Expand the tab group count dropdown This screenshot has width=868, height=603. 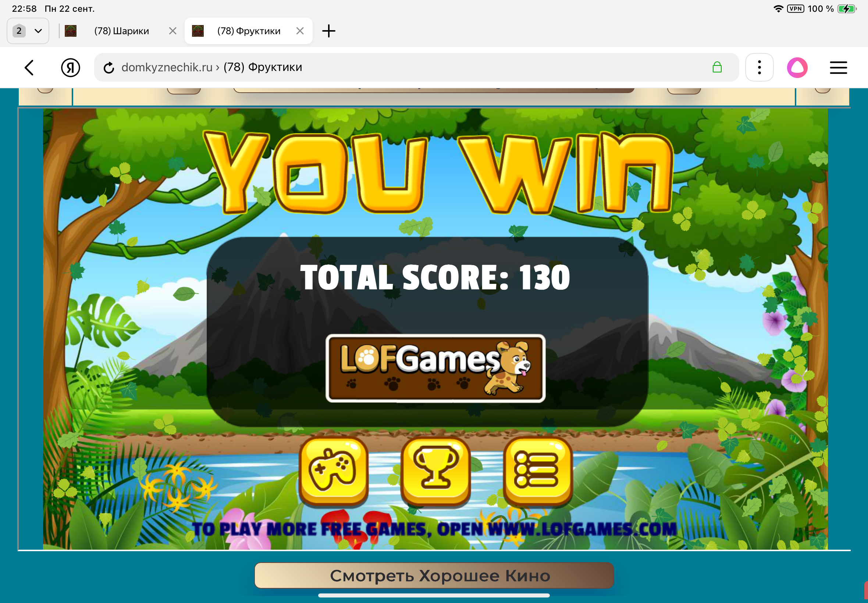(x=28, y=31)
